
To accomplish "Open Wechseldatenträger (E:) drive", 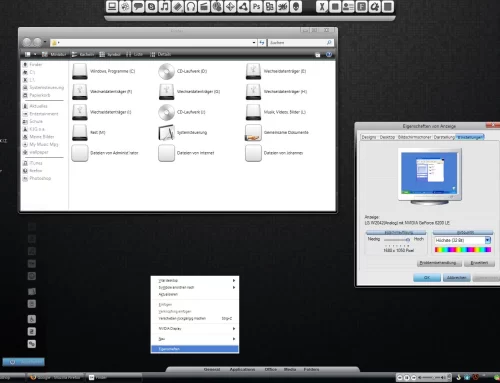I will click(x=276, y=71).
